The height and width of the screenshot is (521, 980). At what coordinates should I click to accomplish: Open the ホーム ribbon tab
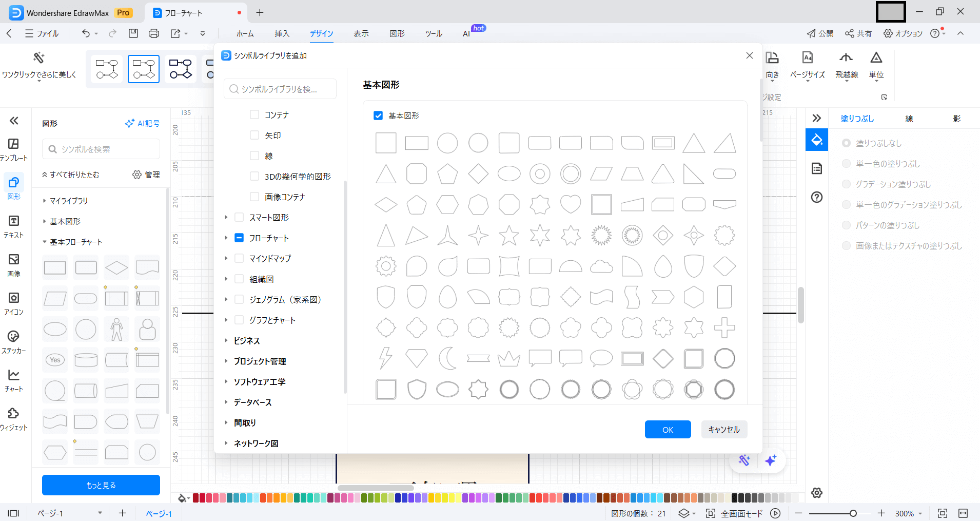coord(245,33)
